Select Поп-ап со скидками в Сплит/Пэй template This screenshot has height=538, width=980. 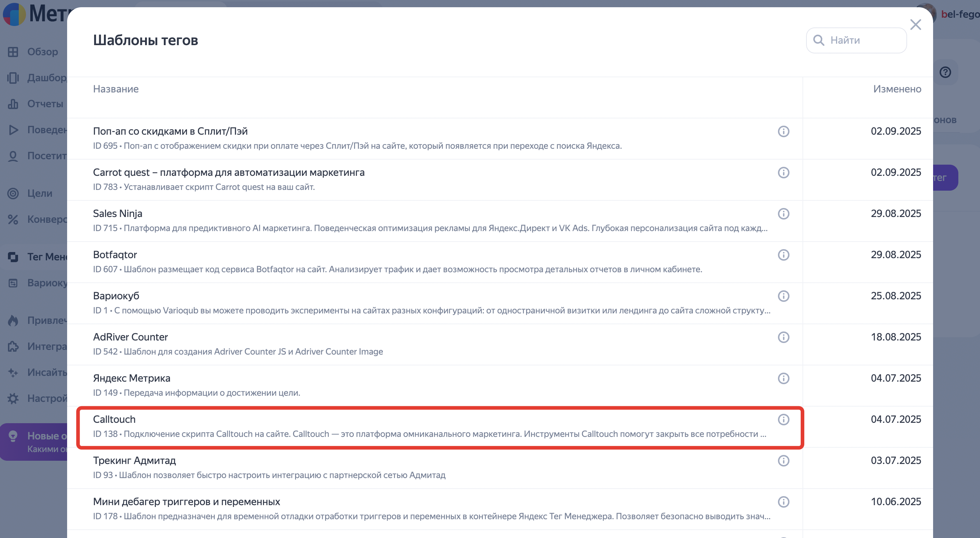tap(170, 131)
